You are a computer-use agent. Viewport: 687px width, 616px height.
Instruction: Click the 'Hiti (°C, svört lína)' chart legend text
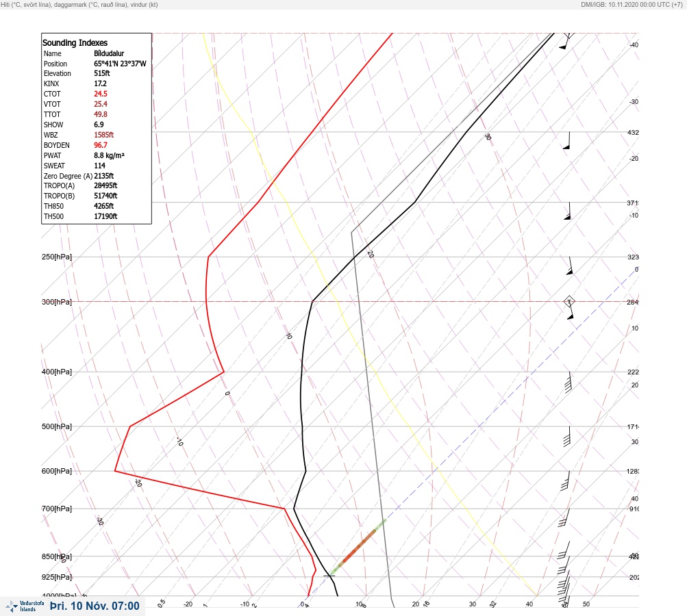pos(25,4)
